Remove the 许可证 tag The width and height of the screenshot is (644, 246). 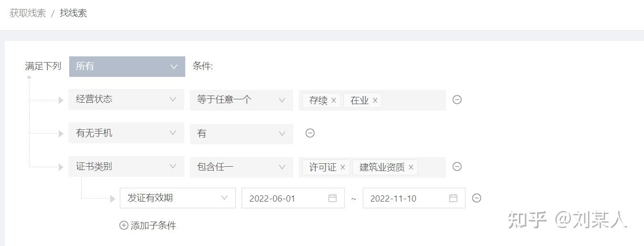click(343, 167)
